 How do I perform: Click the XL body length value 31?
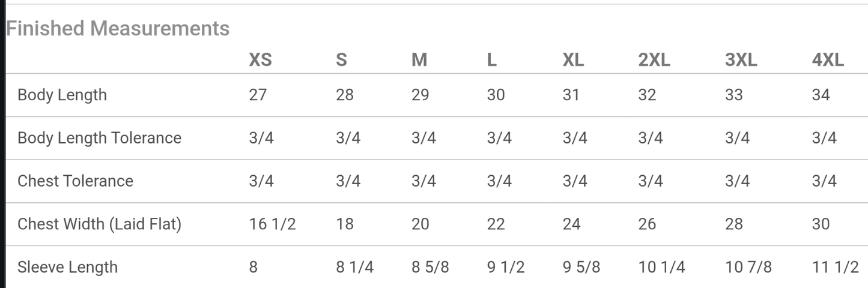point(571,95)
